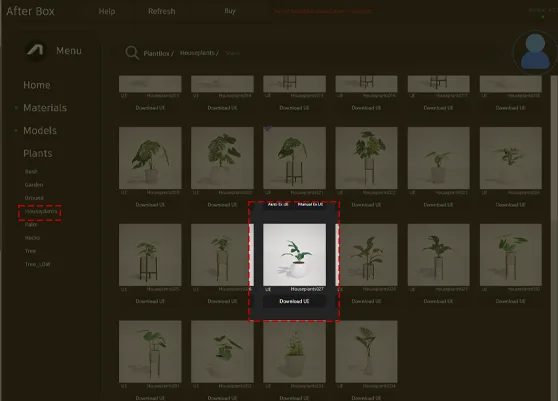Click the magnifier search icon

click(x=132, y=53)
